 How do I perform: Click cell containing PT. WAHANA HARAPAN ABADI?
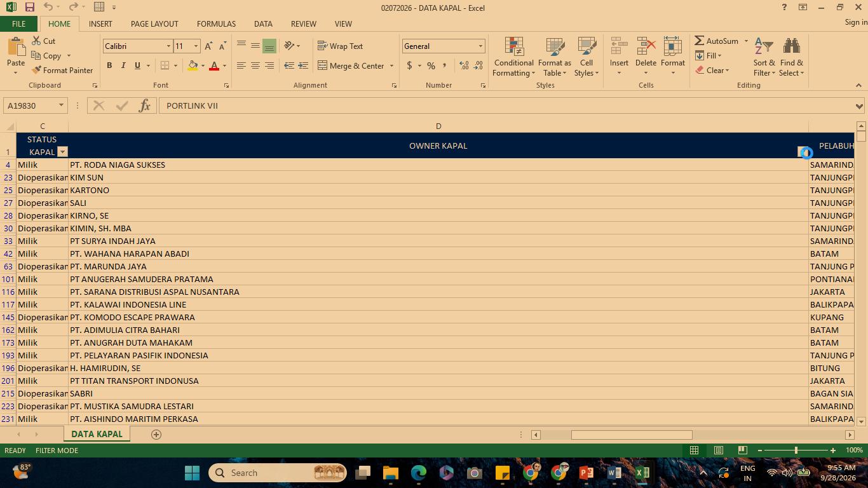point(438,254)
